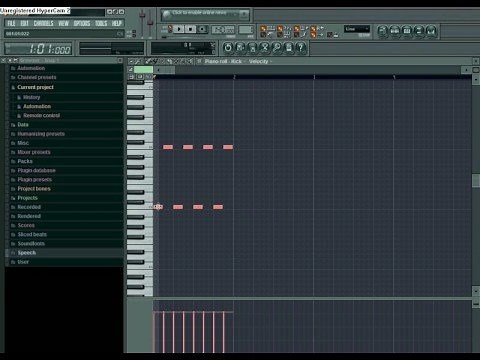Expand the Projects folder
Screen dimensions: 480x360
pyautogui.click(x=27, y=198)
